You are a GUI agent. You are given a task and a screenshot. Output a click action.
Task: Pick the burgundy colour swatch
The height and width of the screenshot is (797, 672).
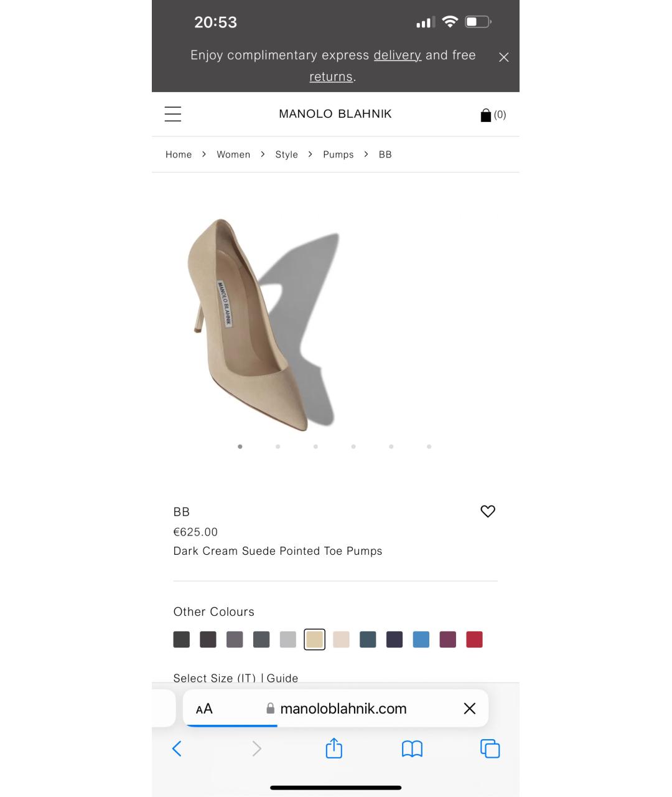[448, 639]
